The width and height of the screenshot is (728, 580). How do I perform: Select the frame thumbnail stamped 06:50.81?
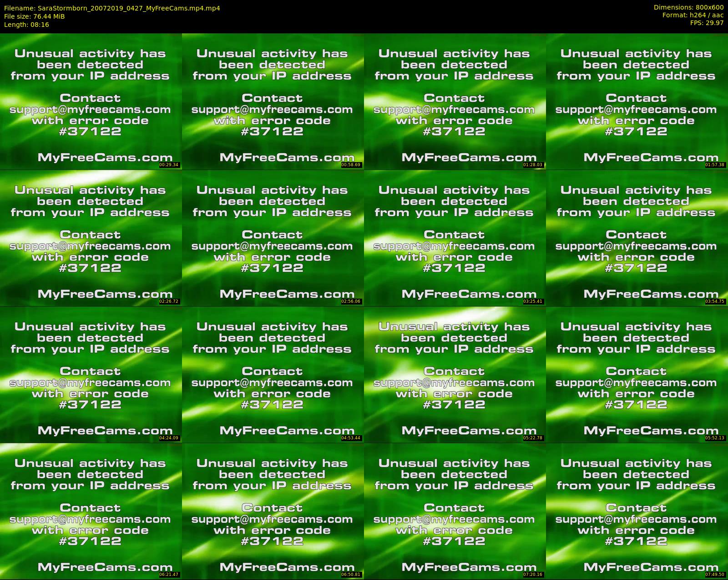pyautogui.click(x=273, y=511)
